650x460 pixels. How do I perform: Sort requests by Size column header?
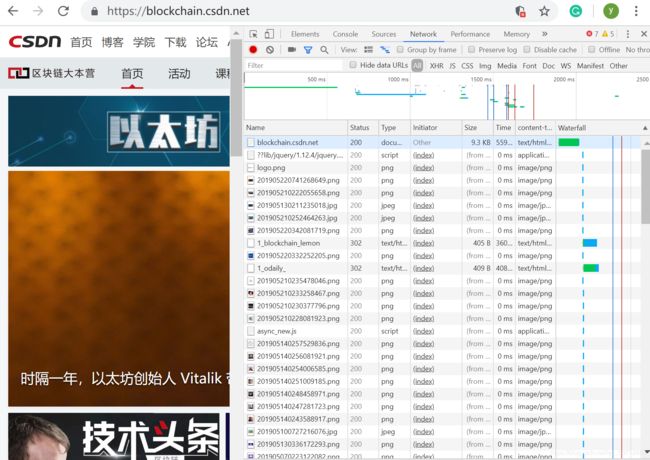(x=478, y=128)
